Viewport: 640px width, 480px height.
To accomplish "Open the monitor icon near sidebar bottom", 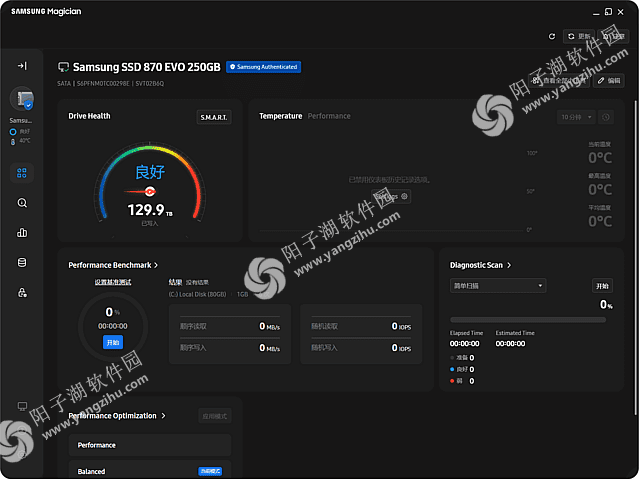I will [22, 406].
